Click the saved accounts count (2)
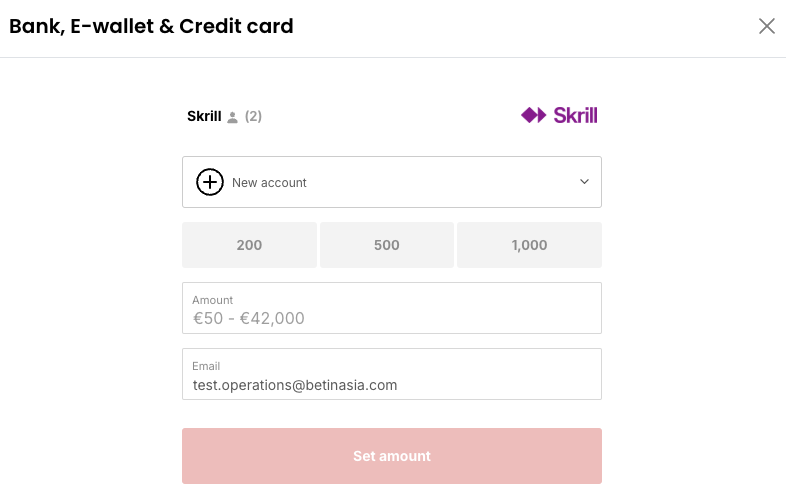 (x=253, y=116)
